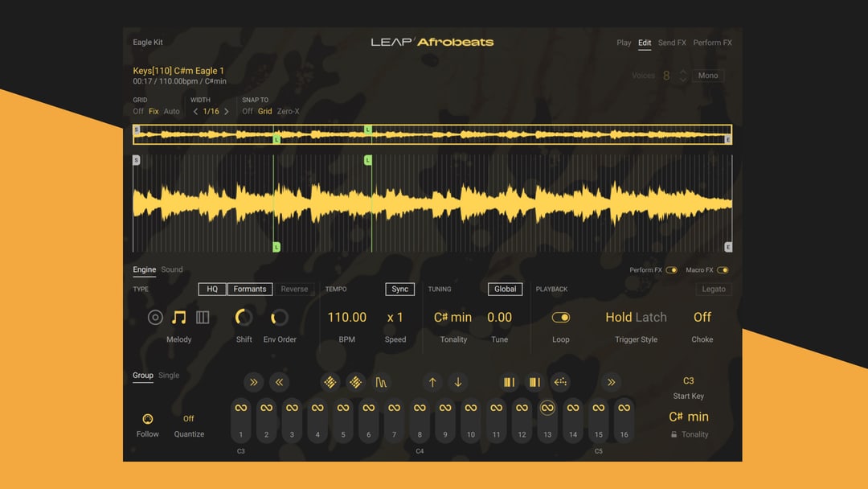Click the double left chevron above pad 2
The width and height of the screenshot is (868, 489).
pos(278,383)
